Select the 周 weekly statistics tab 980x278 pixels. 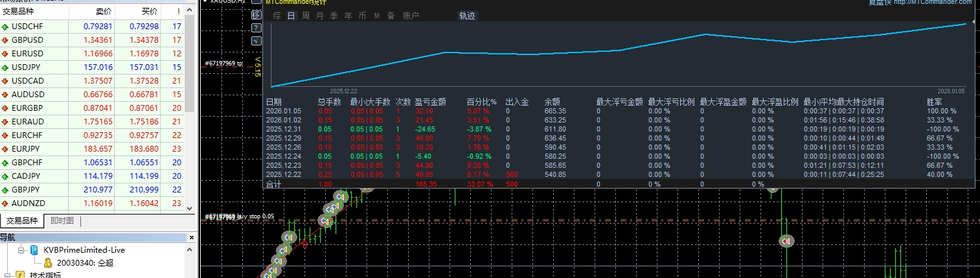coord(306,16)
